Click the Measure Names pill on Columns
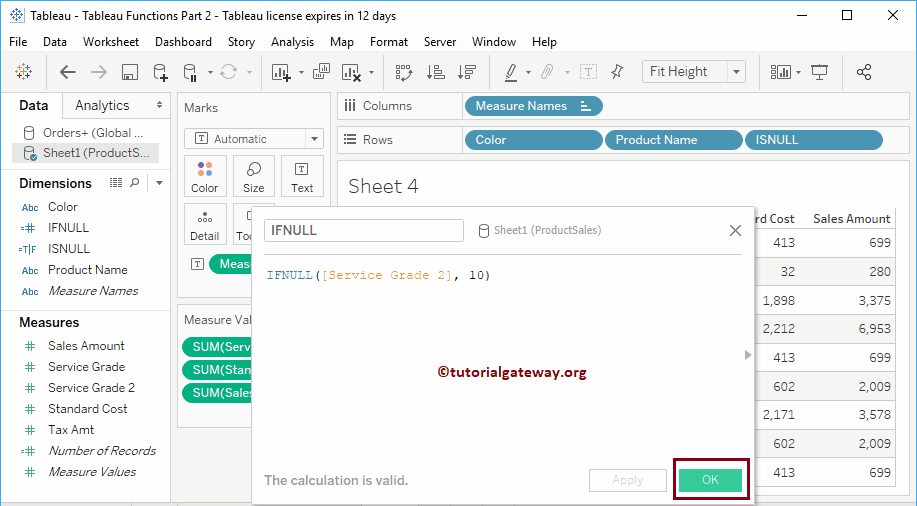 [x=533, y=106]
